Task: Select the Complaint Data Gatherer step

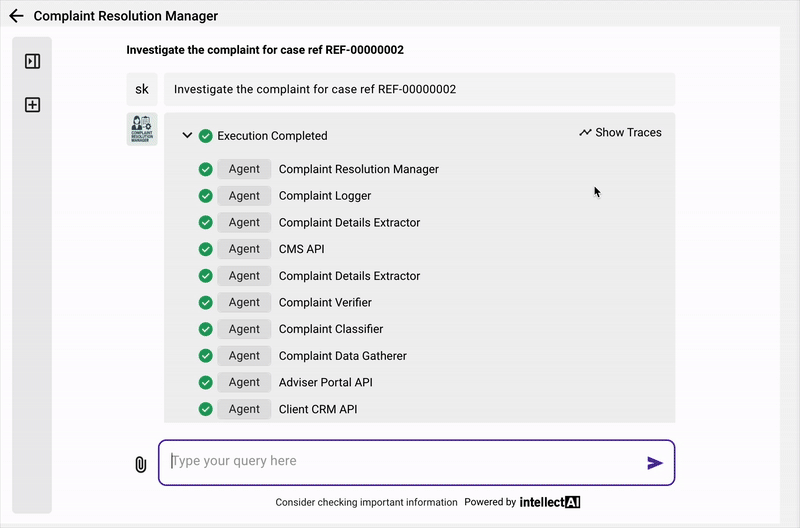Action: [342, 356]
